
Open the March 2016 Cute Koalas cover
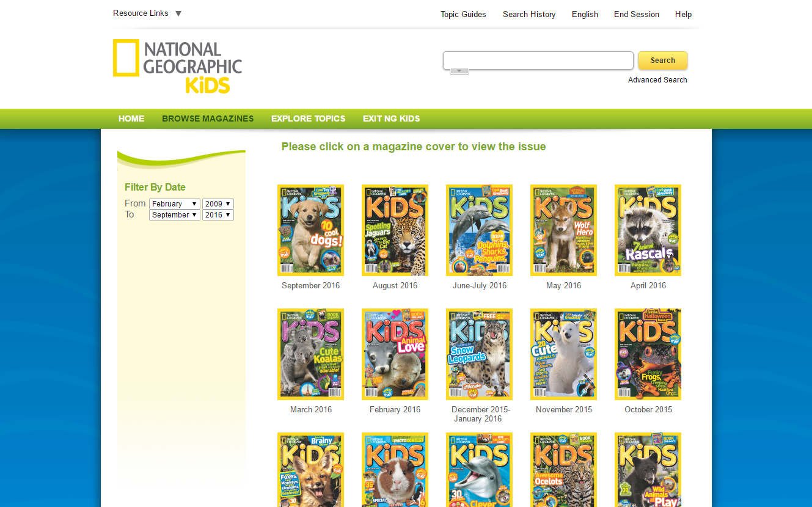tap(310, 354)
